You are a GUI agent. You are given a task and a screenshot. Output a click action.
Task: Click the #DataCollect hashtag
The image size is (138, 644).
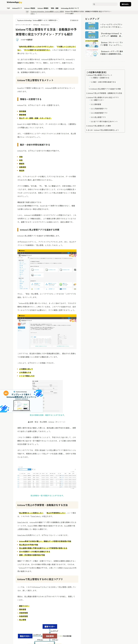click(45, 25)
